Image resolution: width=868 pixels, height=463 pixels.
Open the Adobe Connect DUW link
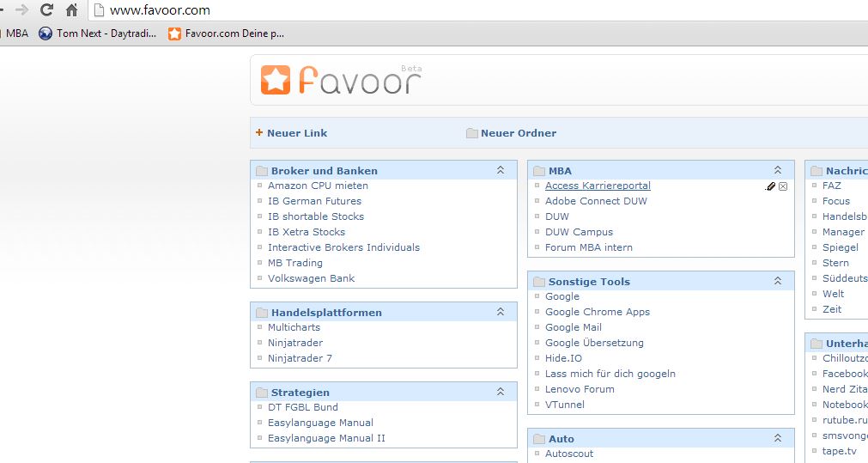click(596, 201)
